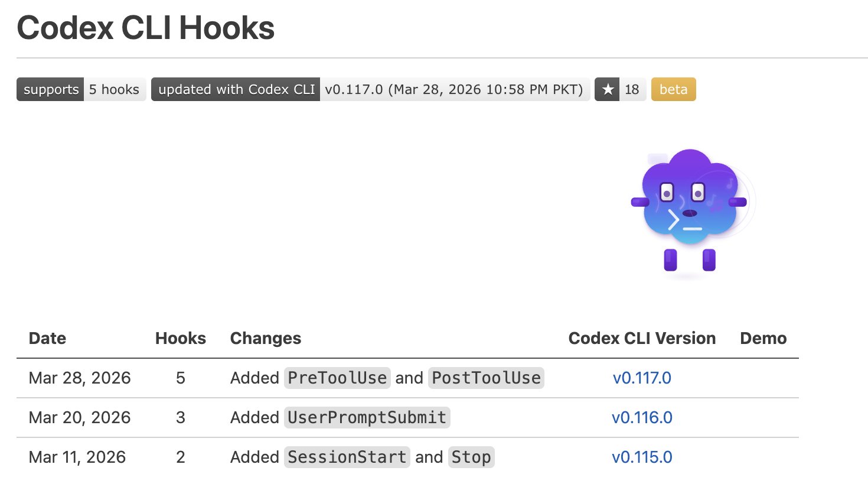868x487 pixels.
Task: Click the SessionStart code label
Action: coord(347,457)
